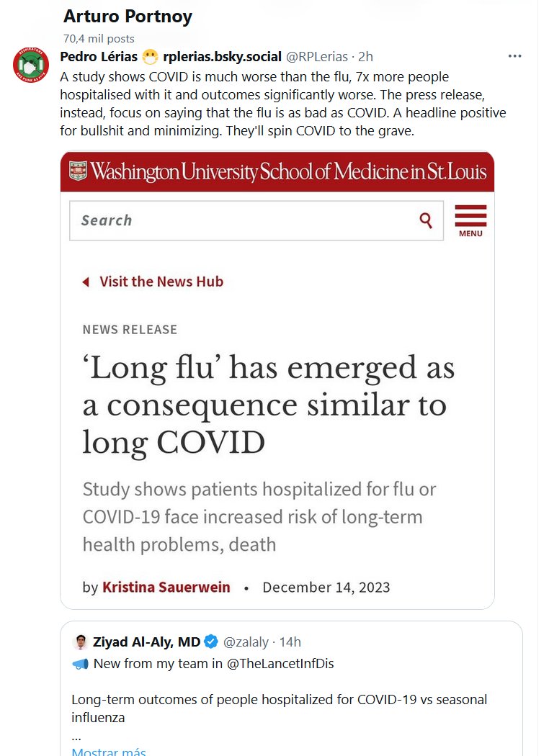Open Pedro Lérias's profile name link
549x756 pixels.
pos(99,56)
